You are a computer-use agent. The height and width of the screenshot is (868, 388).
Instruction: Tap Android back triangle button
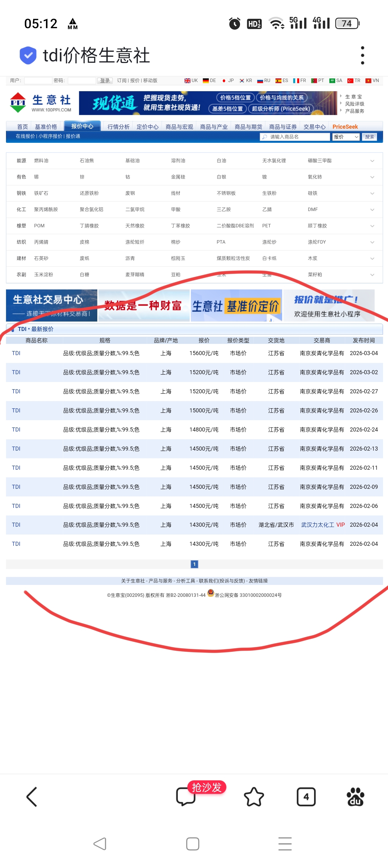100,844
